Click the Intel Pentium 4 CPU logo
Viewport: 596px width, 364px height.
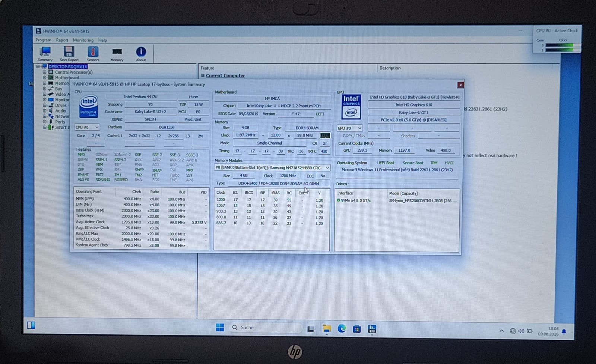(x=88, y=106)
